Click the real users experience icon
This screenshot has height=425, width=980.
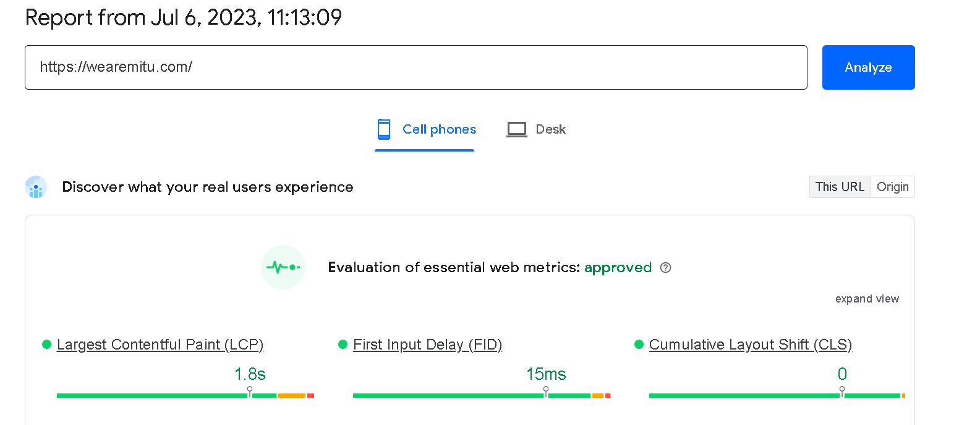coord(36,187)
